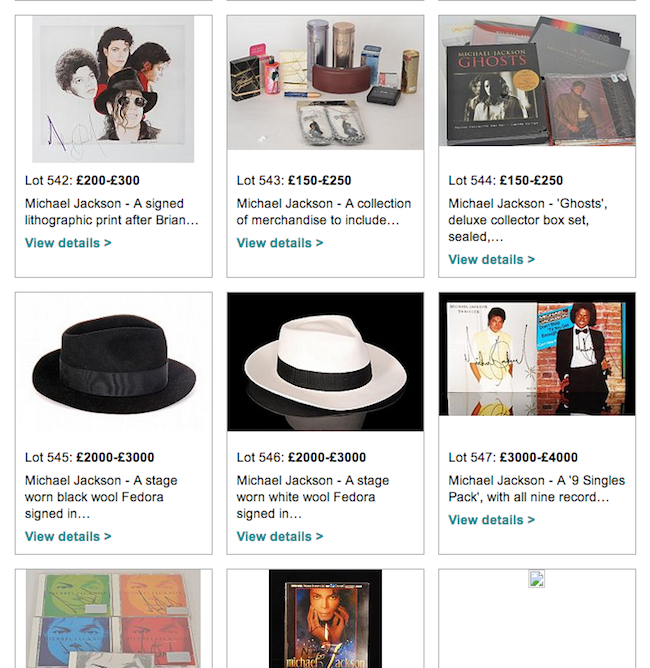Screen dimensions: 650x668
Task: Click the Lot 542 £200-£300 estimate
Action: point(108,181)
